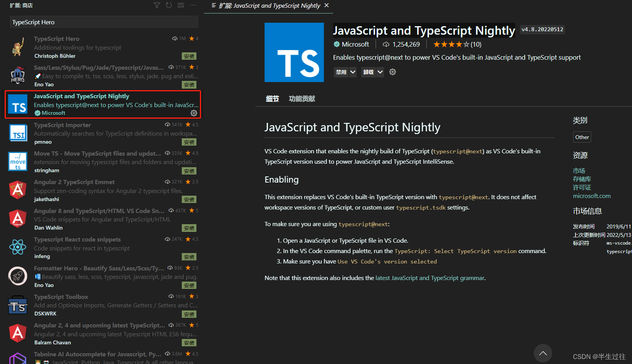Refresh the extensions list
Screen dimensions: 632x364
pyautogui.click(x=169, y=5)
